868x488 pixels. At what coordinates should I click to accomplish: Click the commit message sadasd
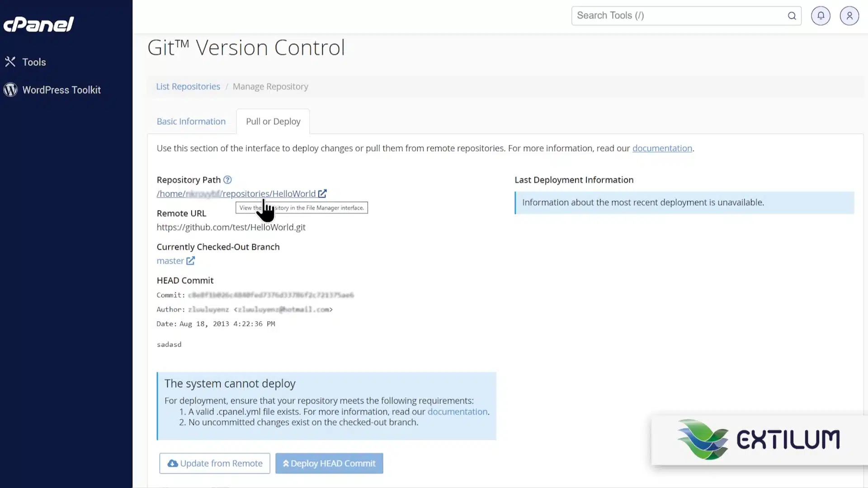coord(169,344)
